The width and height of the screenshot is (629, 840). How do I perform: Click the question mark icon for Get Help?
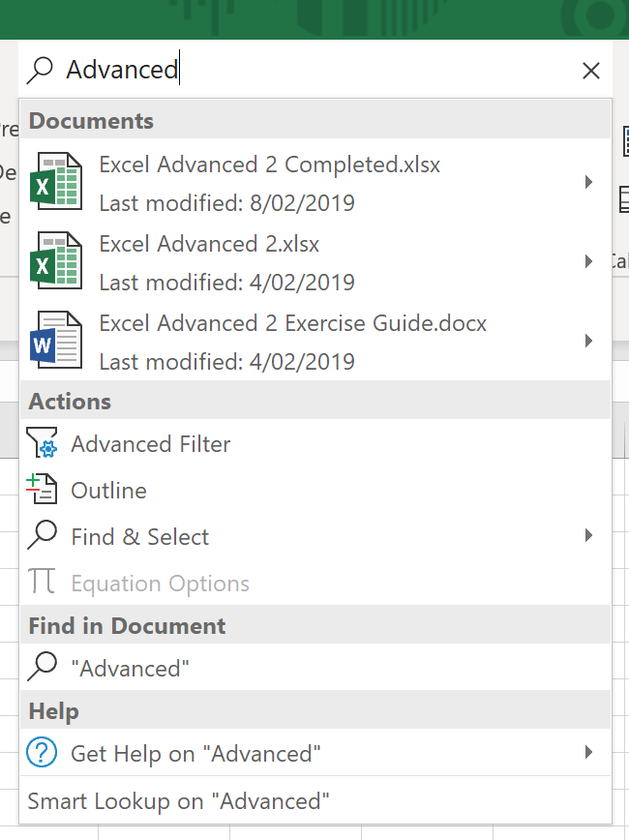[42, 753]
